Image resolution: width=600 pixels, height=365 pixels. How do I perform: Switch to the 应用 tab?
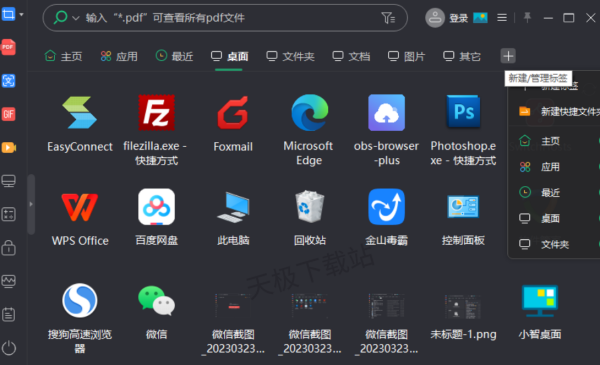click(119, 56)
